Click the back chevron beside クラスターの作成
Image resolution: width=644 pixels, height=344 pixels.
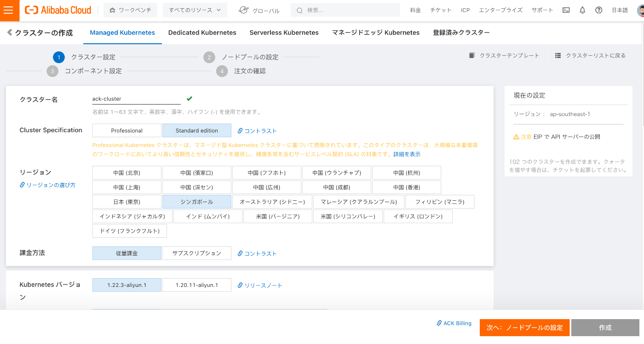tap(9, 33)
